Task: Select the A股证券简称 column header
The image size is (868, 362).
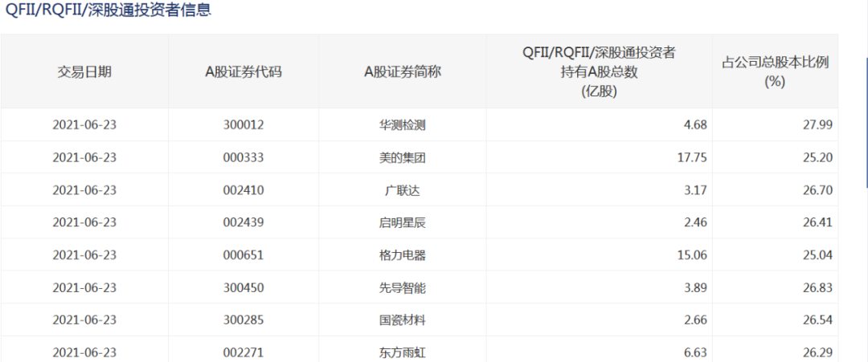Action: [402, 71]
